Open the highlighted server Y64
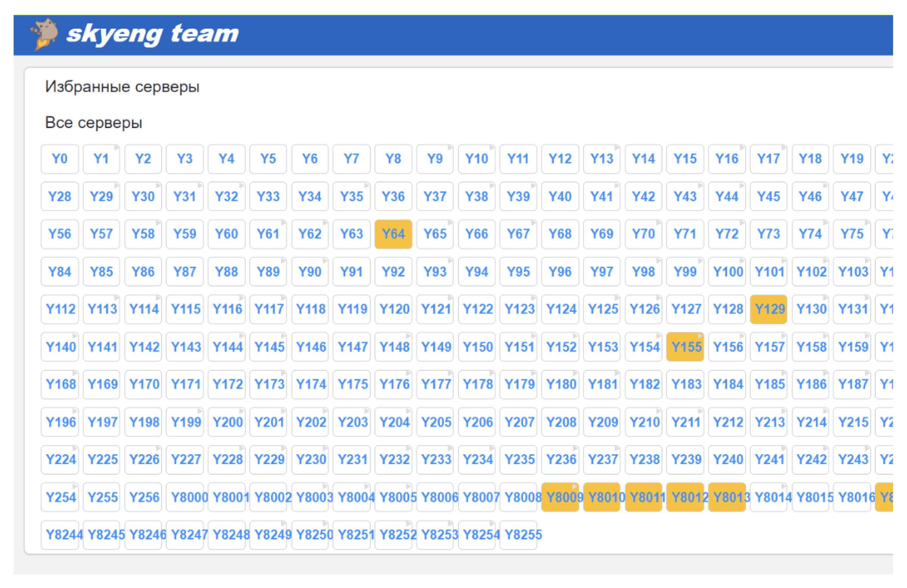The width and height of the screenshot is (907, 588). point(393,234)
